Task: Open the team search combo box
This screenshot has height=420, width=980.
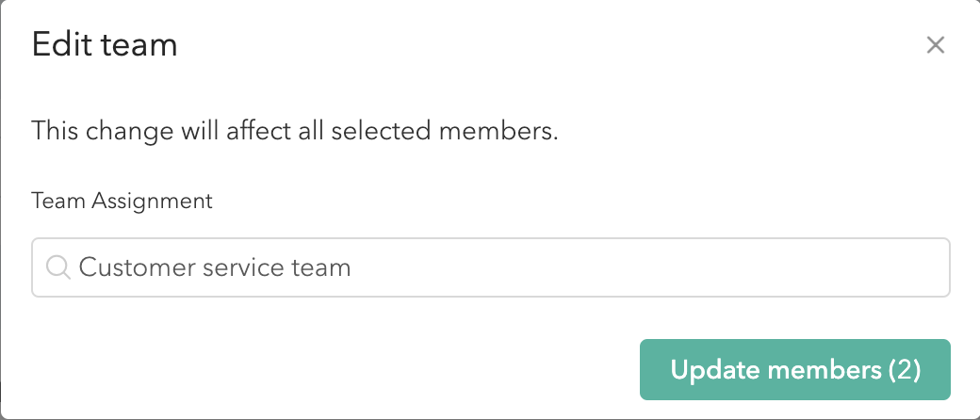Action: 491,267
